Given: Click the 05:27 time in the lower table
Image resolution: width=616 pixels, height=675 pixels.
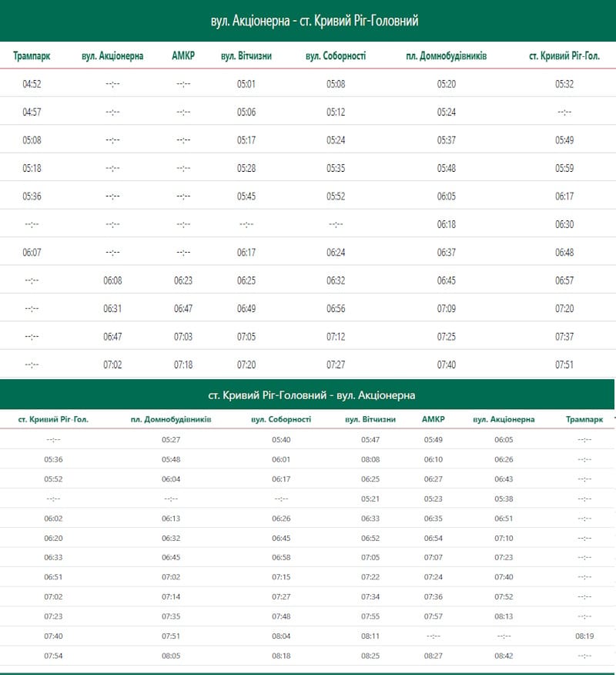Looking at the screenshot, I should 171,440.
